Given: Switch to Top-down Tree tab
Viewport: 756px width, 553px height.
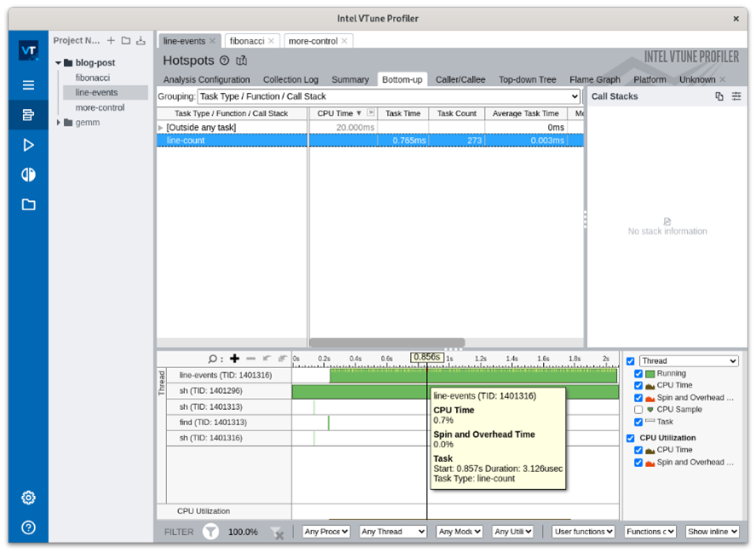Looking at the screenshot, I should 528,79.
